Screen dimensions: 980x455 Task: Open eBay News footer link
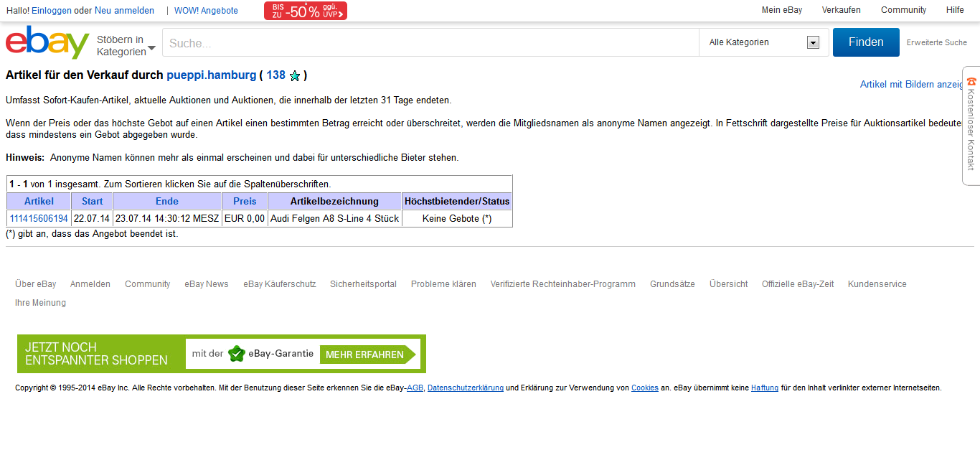point(207,284)
